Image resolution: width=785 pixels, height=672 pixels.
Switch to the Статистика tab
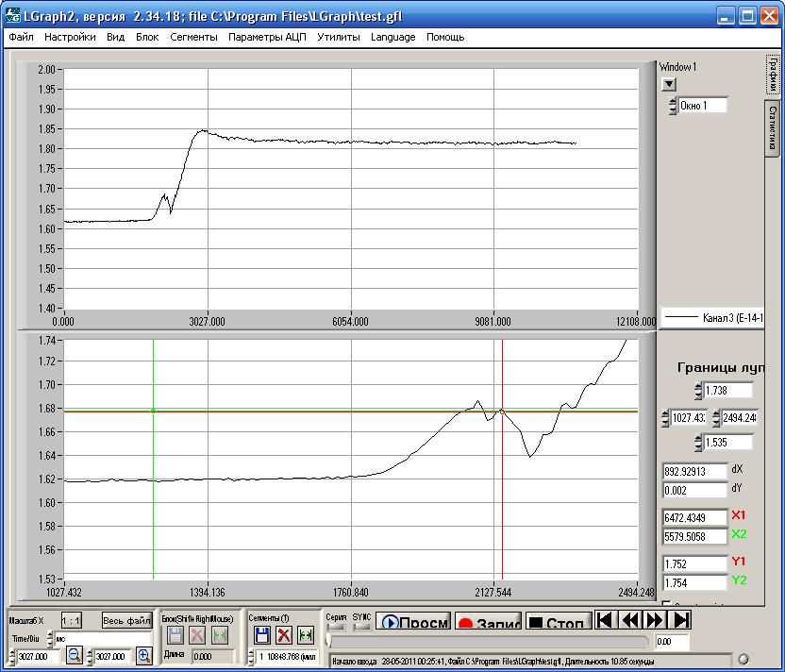coord(772,127)
